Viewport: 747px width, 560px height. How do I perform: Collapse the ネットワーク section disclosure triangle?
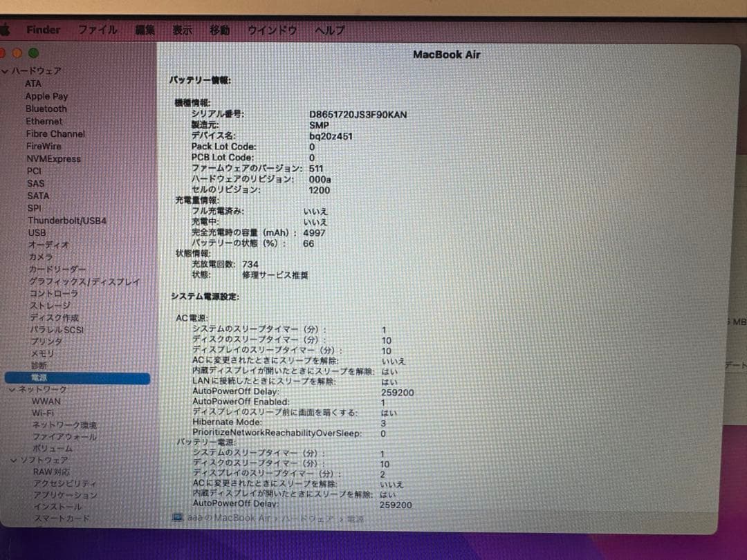click(x=12, y=389)
